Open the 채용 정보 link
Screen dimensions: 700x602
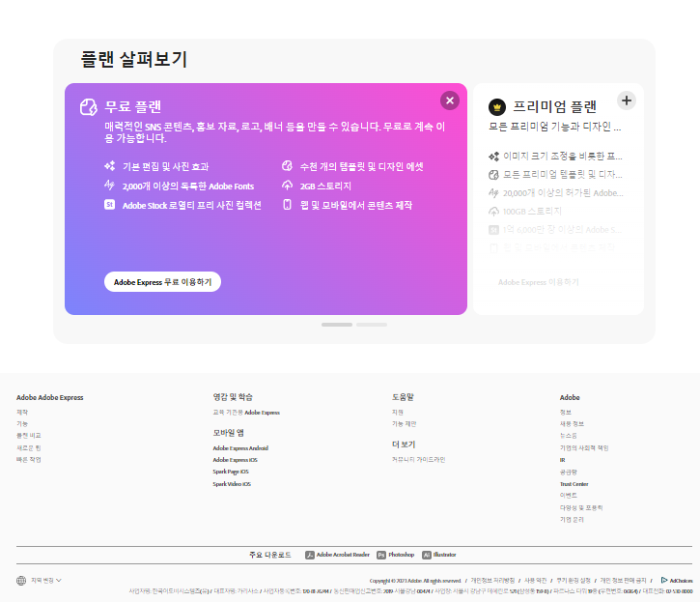click(572, 423)
